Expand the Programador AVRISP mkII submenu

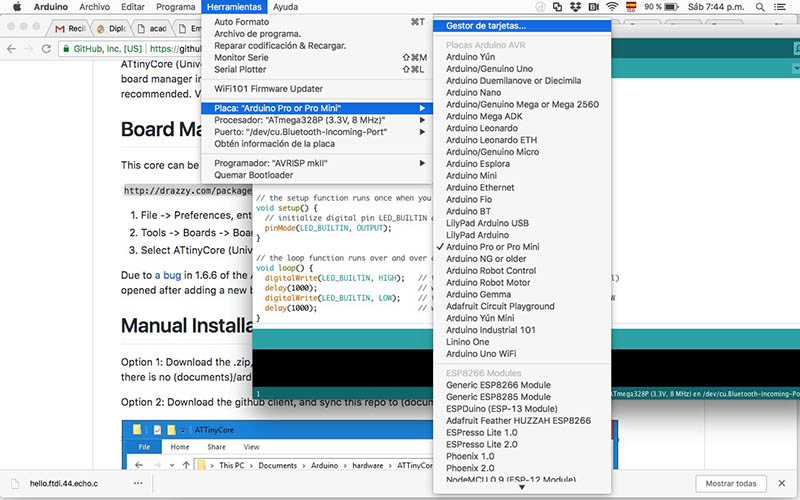(317, 163)
